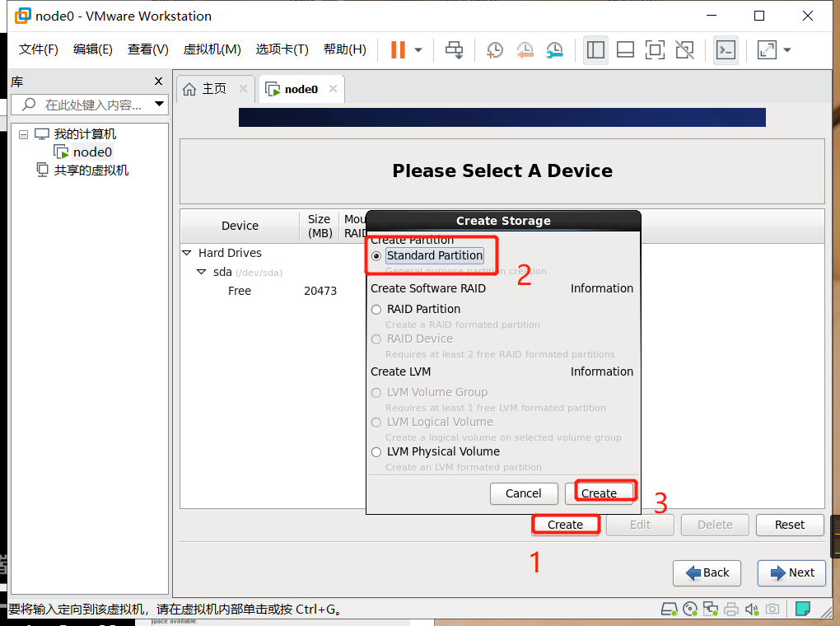The height and width of the screenshot is (626, 840).
Task: Toggle the thumbnail bar icon
Action: tap(625, 50)
